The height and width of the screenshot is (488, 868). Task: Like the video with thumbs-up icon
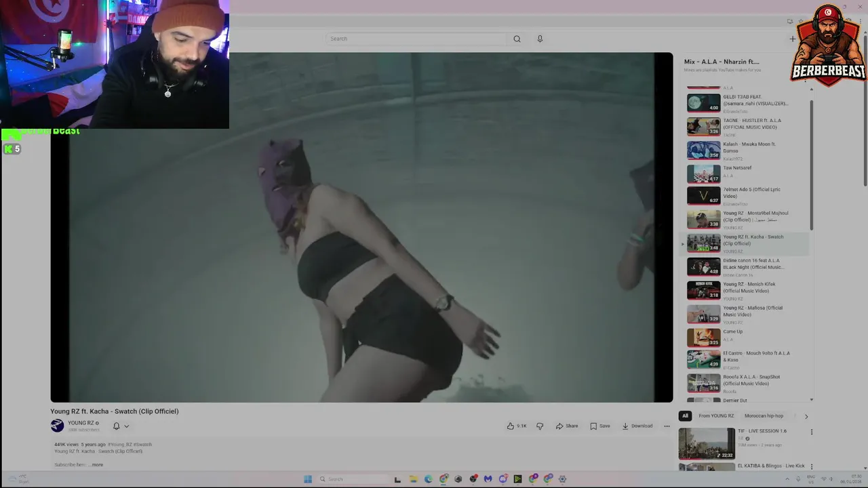point(510,426)
